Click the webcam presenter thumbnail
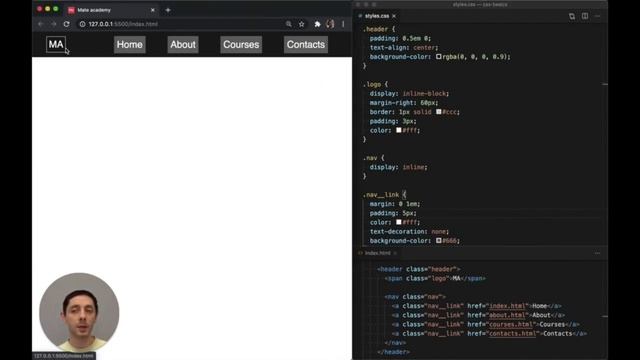640x360 pixels. [x=79, y=312]
